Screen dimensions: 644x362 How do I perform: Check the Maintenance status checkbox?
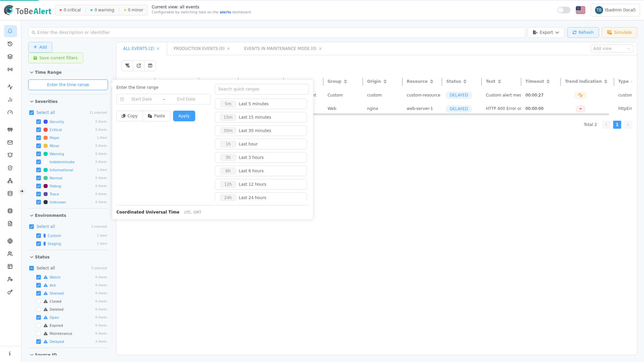(x=39, y=334)
